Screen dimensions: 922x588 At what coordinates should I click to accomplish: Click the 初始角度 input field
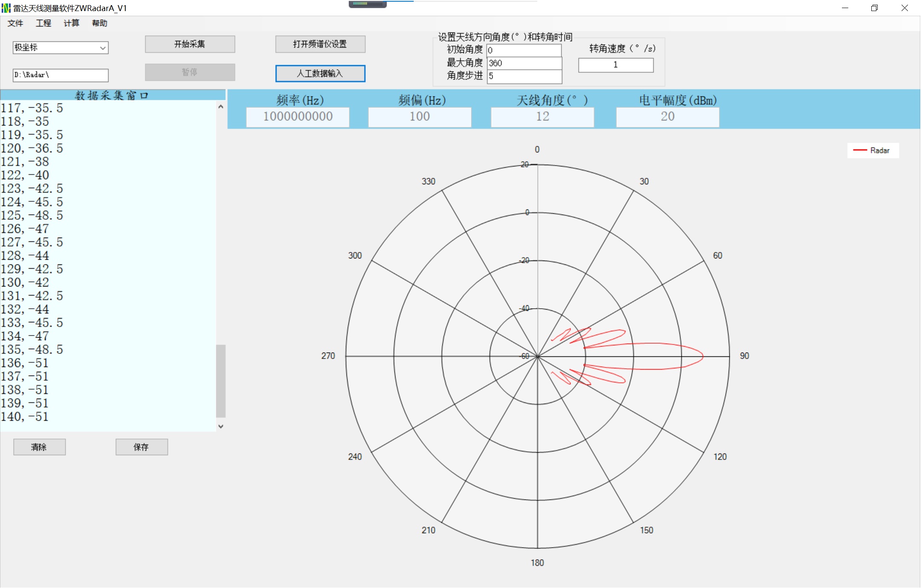click(524, 50)
